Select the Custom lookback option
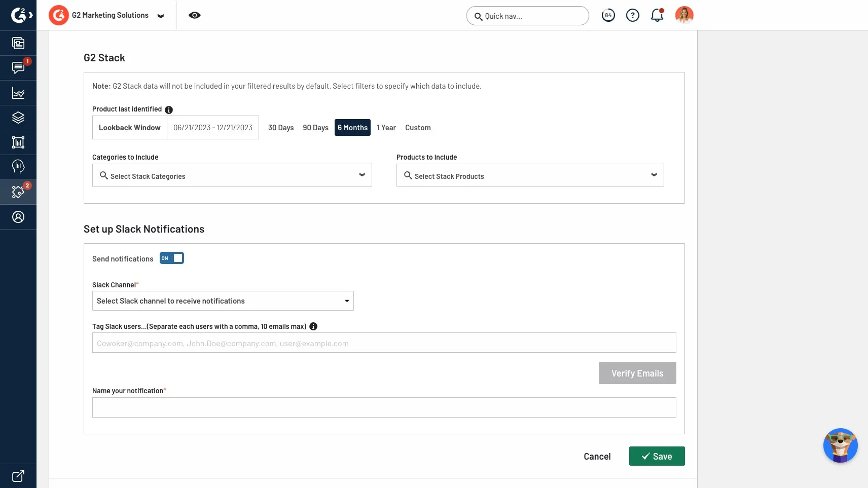The image size is (868, 488). click(418, 128)
